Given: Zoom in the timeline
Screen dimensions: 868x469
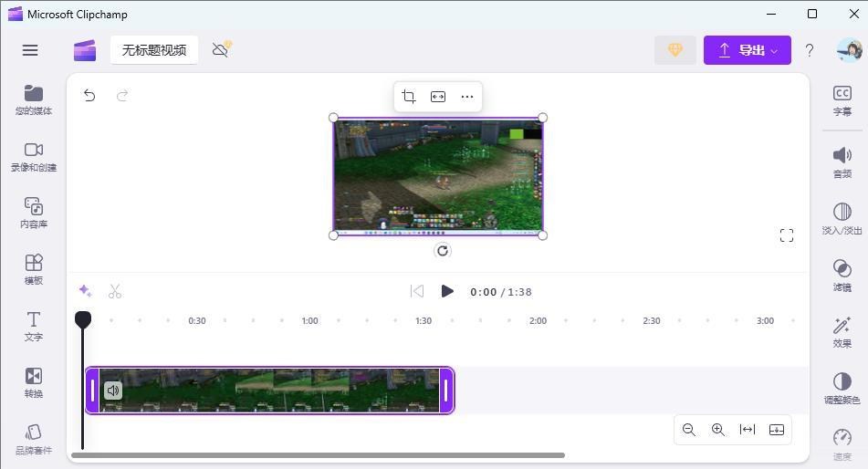Looking at the screenshot, I should coord(718,430).
